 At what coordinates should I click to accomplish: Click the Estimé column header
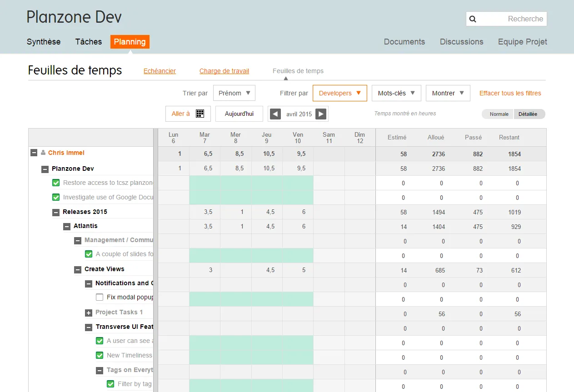coord(397,137)
